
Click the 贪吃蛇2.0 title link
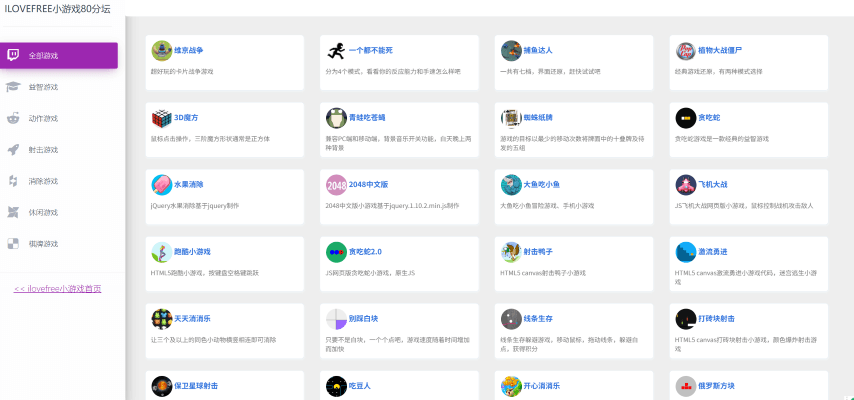click(365, 252)
